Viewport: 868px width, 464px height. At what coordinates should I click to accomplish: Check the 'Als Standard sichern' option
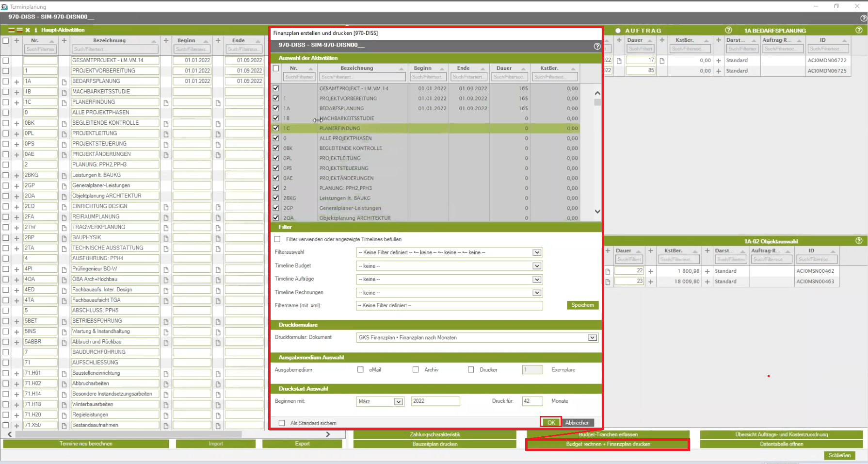coord(282,423)
